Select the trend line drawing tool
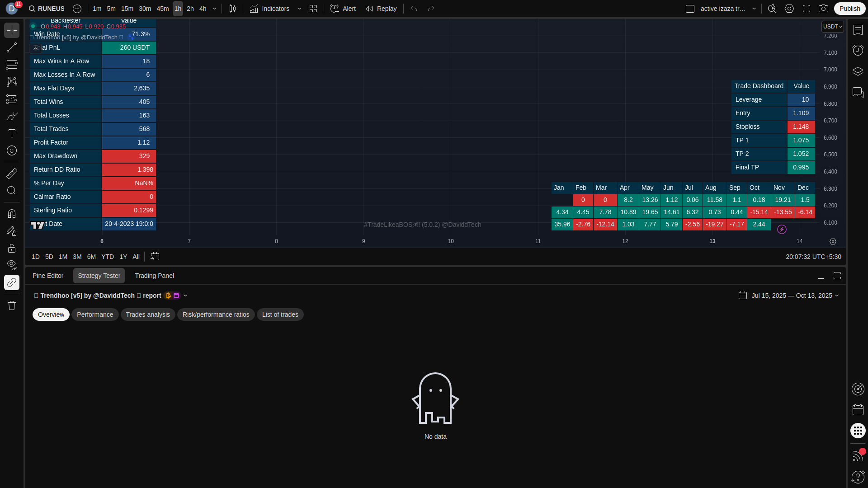Screen dimensions: 868x488 (12, 47)
